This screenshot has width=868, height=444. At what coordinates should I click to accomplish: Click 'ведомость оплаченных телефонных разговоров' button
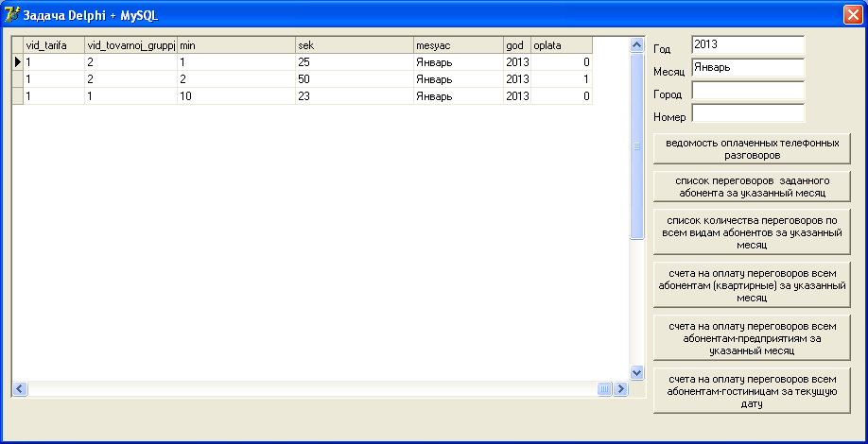click(752, 148)
